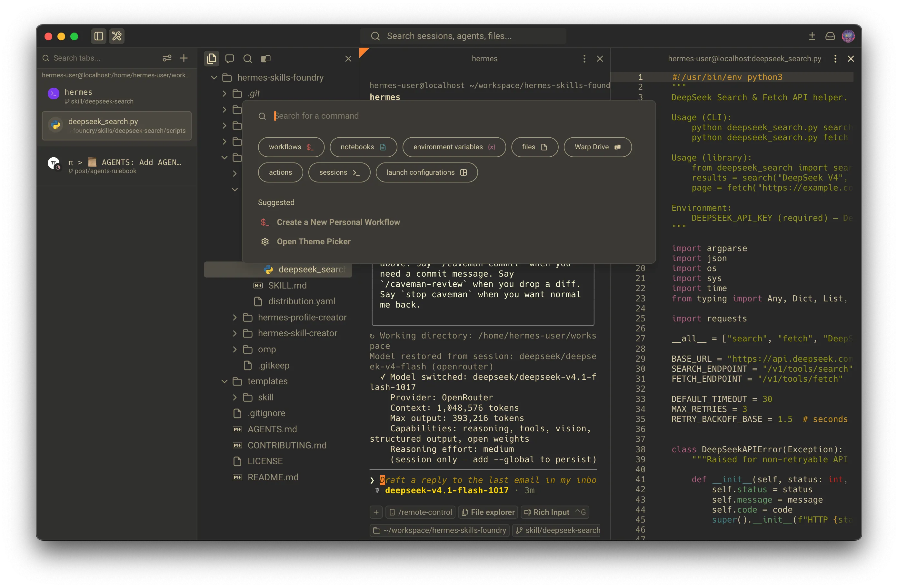898x588 pixels.
Task: Select the actions filter chip
Action: (x=280, y=172)
